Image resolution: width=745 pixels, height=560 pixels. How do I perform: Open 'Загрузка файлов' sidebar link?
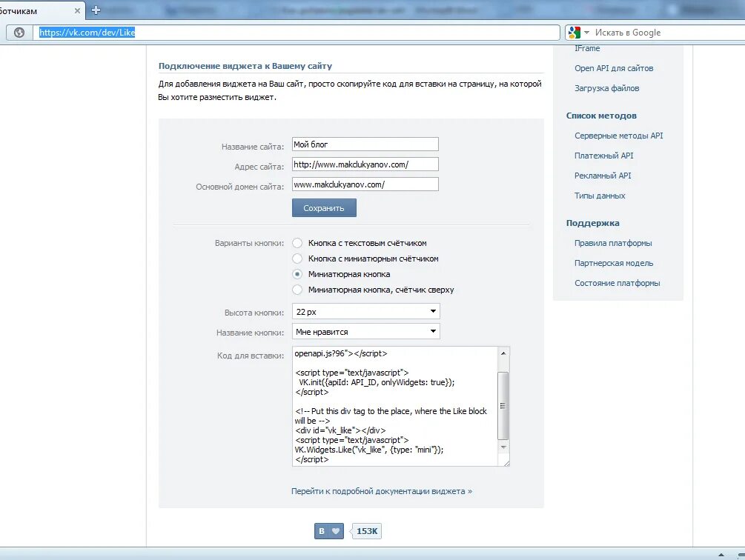coord(606,88)
